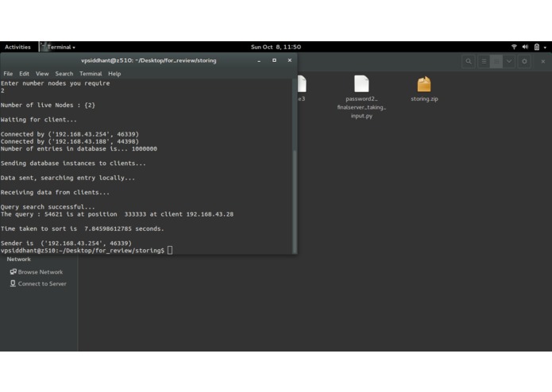Viewport: 552px width, 392px height.
Task: Click the storing.zip file name label
Action: point(424,98)
